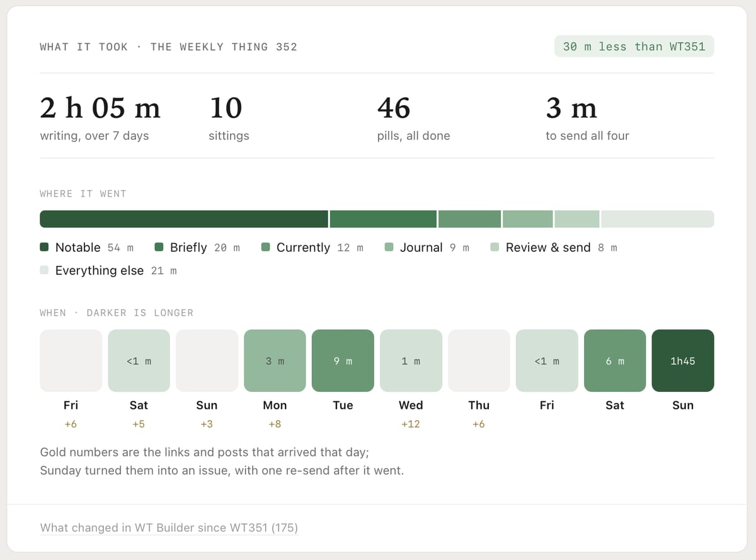Select the Saturday 6 m day tile

pyautogui.click(x=615, y=361)
